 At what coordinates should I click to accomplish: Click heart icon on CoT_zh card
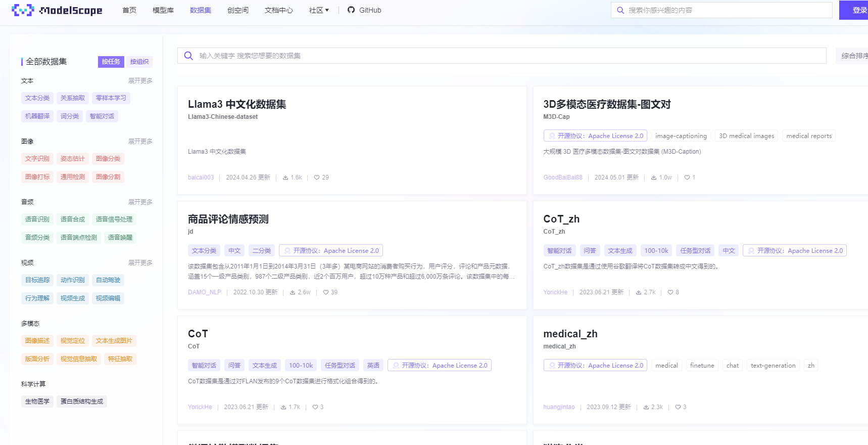[x=670, y=292]
